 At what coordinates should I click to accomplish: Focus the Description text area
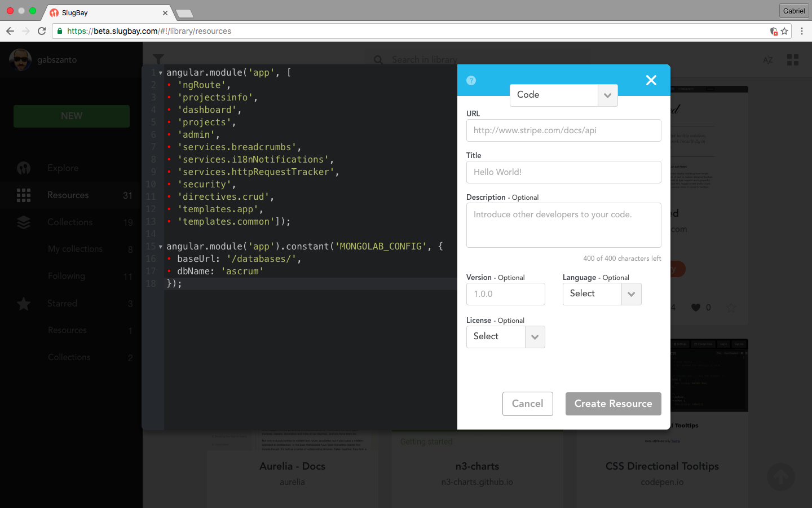click(564, 225)
